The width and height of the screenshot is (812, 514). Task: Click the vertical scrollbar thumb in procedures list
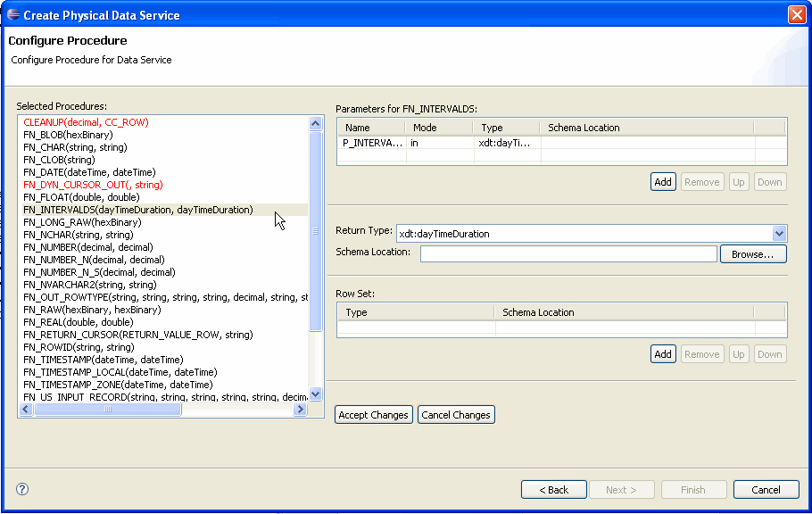coord(315,231)
